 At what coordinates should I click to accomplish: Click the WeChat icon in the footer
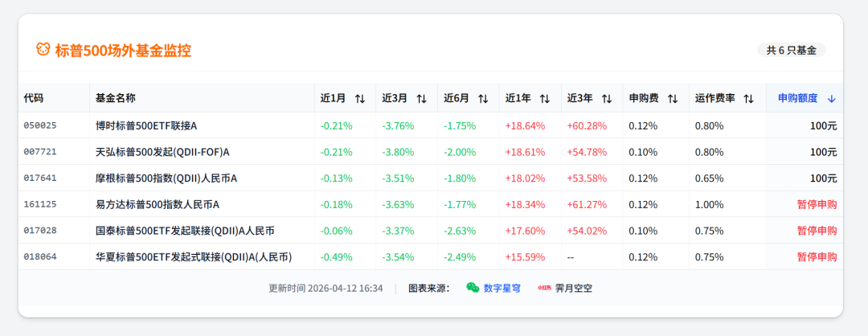pos(473,288)
